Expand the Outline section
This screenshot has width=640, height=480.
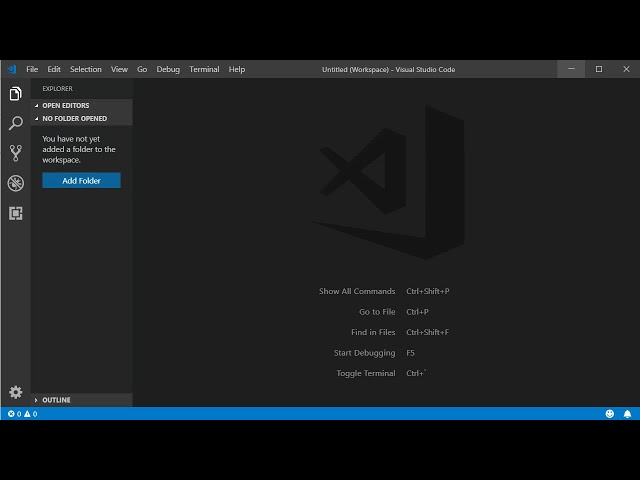[x=82, y=400]
